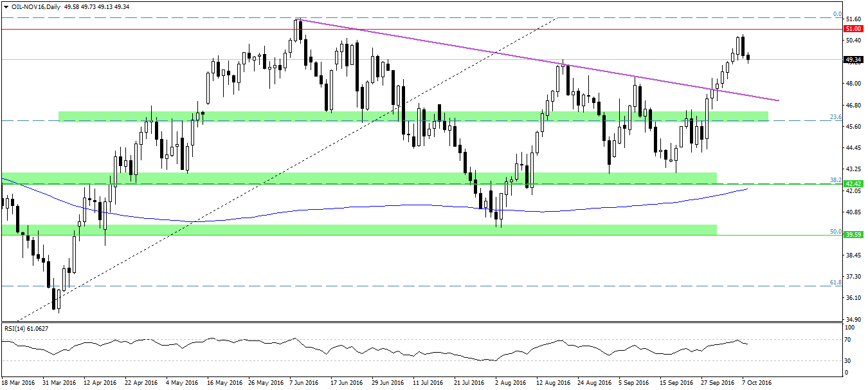Select the green 39.59 price tag
The image size is (868, 390).
(853, 235)
